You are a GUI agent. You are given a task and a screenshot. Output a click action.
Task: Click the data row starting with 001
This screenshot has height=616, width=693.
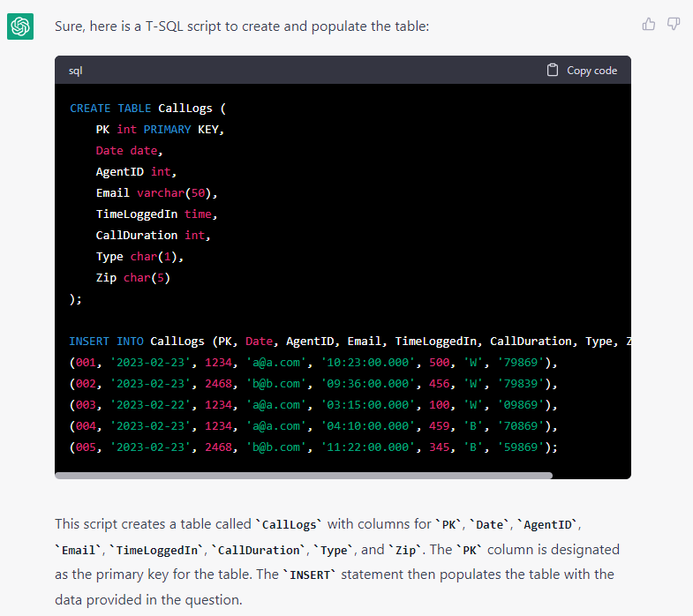(313, 363)
